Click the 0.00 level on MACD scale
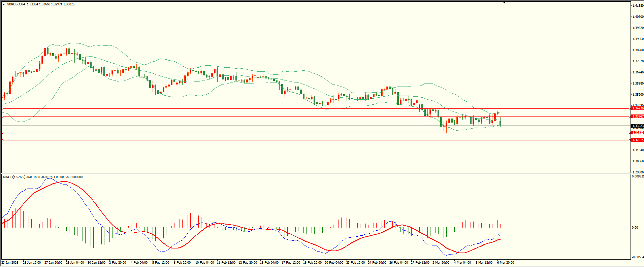644x267 pixels. click(635, 228)
